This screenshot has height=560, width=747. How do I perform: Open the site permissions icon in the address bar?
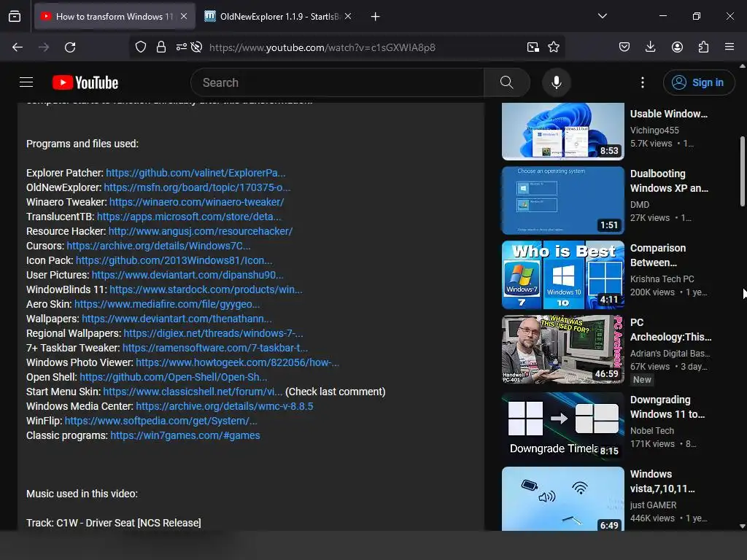coord(181,47)
